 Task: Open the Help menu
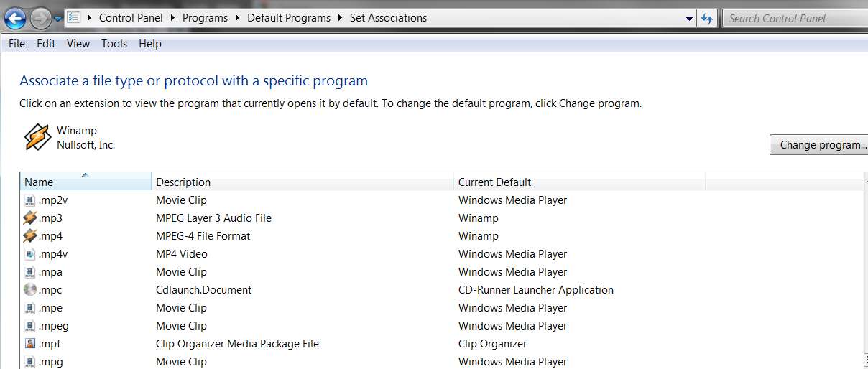[150, 44]
